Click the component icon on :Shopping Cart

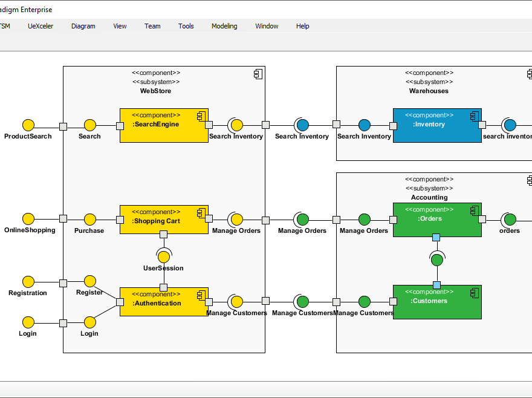pyautogui.click(x=201, y=212)
